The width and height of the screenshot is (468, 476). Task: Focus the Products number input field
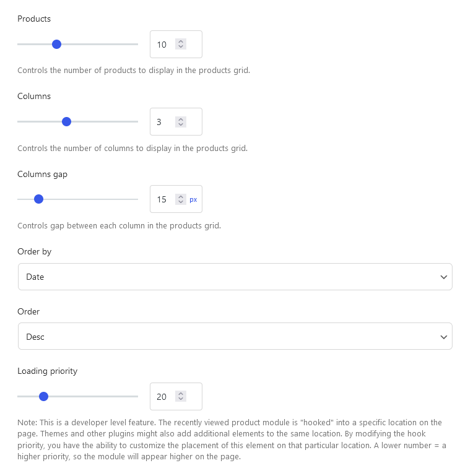163,45
